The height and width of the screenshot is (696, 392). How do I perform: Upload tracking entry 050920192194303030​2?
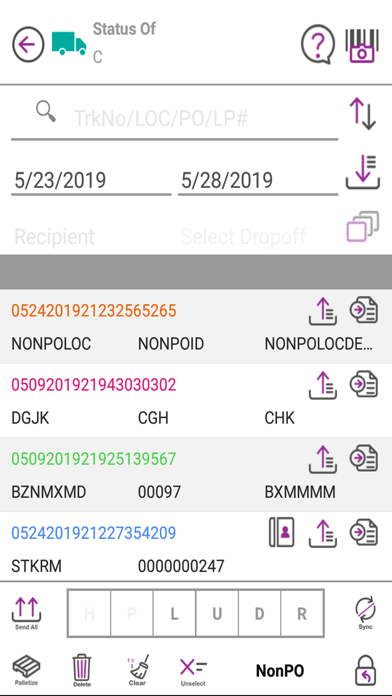tap(323, 385)
